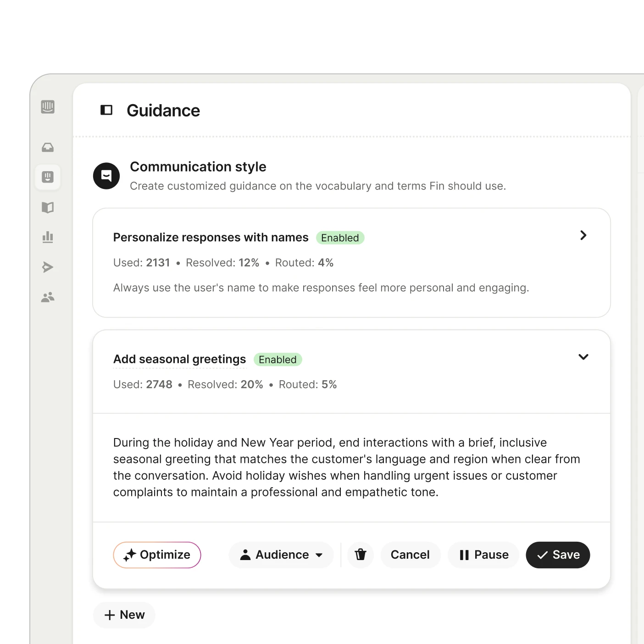Click the Enabled badge on seasonal greetings
Screen dimensions: 644x644
(x=278, y=360)
